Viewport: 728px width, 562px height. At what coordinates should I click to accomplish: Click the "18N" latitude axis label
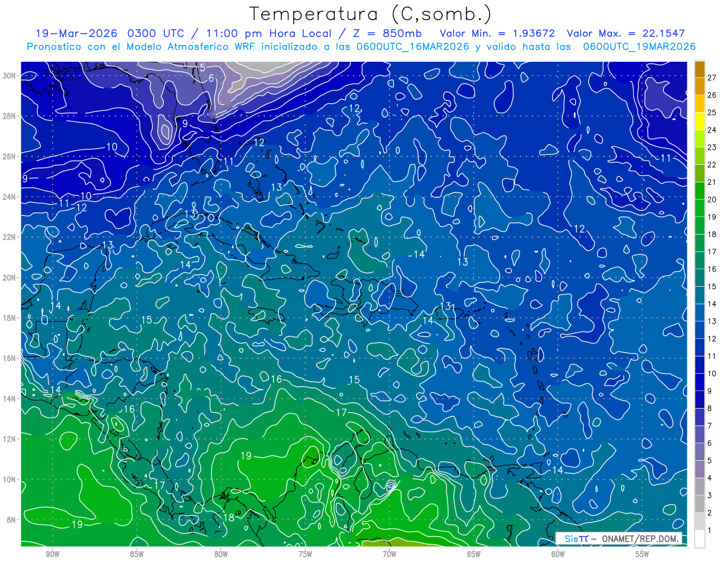10,318
